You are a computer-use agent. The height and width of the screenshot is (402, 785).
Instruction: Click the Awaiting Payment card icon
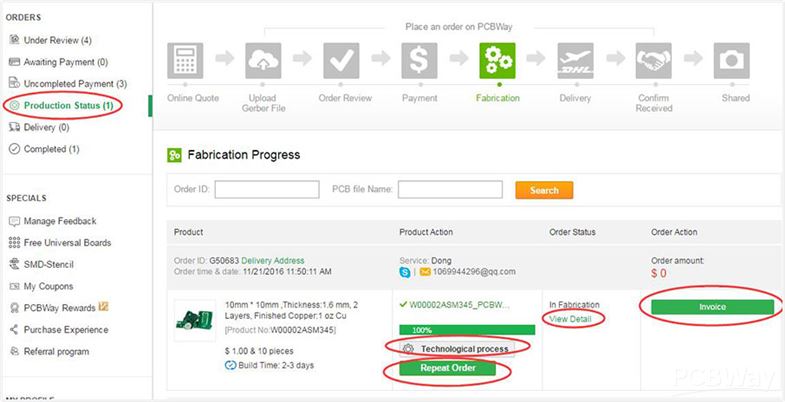point(15,62)
